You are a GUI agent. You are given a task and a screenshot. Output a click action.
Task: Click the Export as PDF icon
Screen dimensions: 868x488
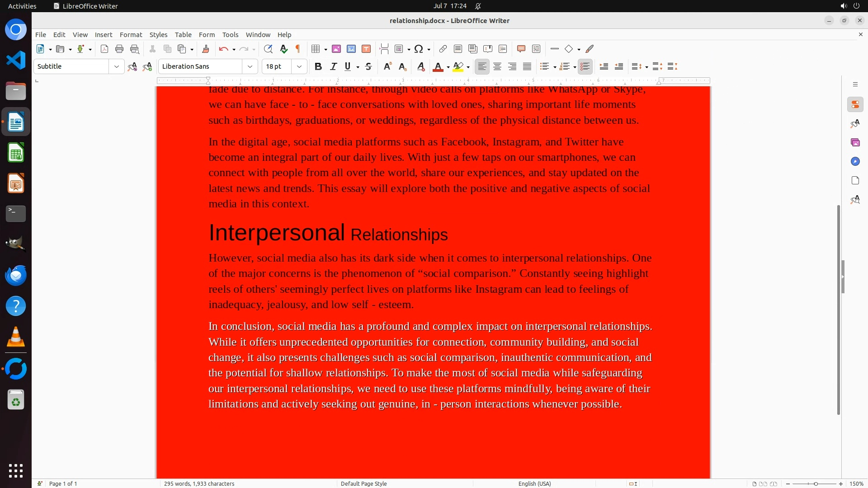(104, 49)
